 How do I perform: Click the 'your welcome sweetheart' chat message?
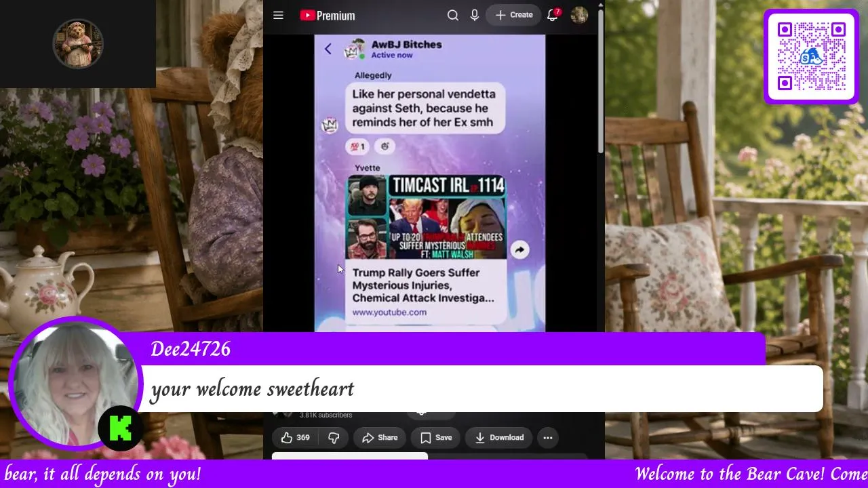(x=252, y=389)
